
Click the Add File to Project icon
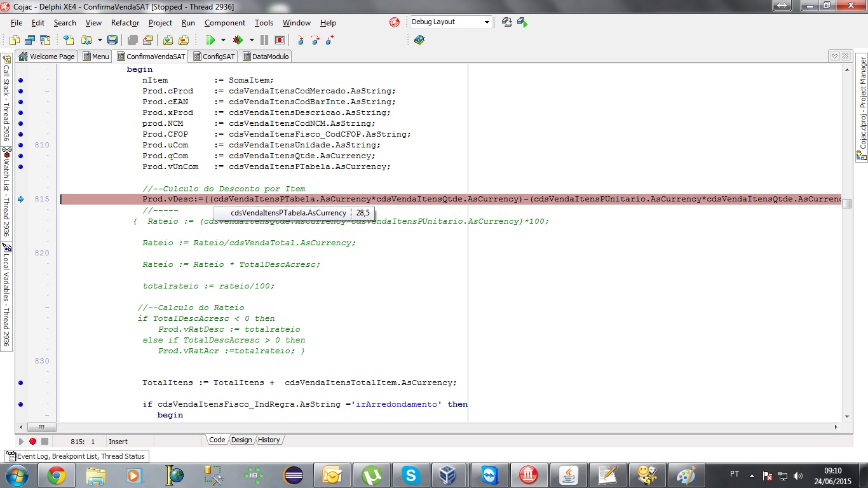[x=168, y=39]
